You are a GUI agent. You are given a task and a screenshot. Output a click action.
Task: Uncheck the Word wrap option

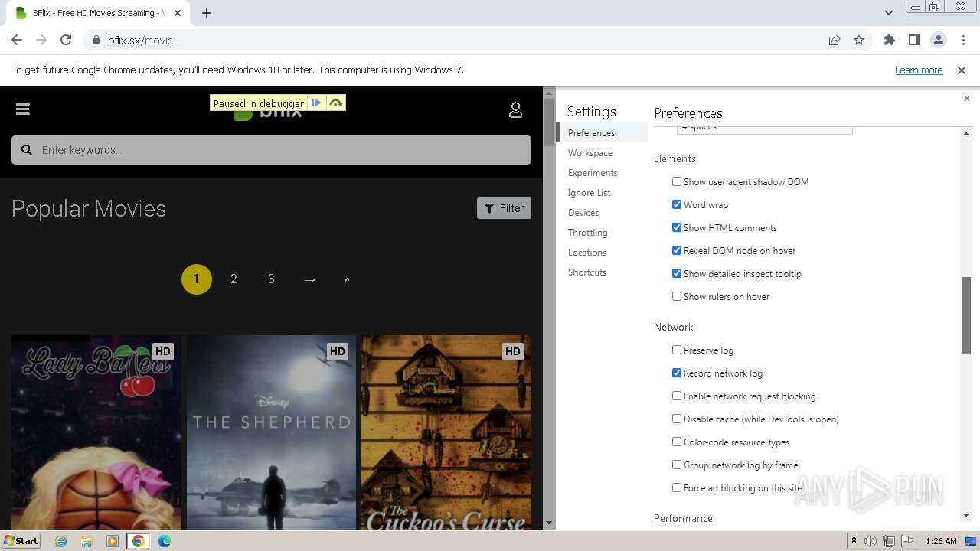tap(677, 204)
